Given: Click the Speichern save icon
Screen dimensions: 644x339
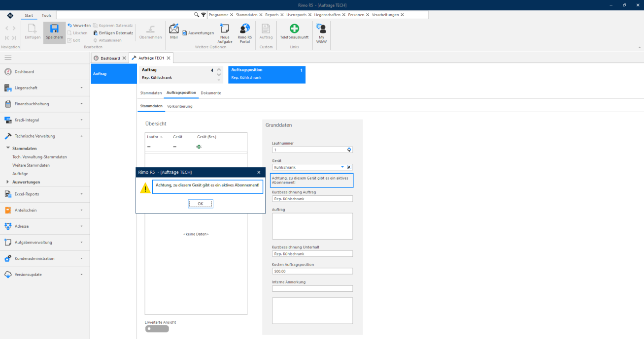Looking at the screenshot, I should point(54,29).
